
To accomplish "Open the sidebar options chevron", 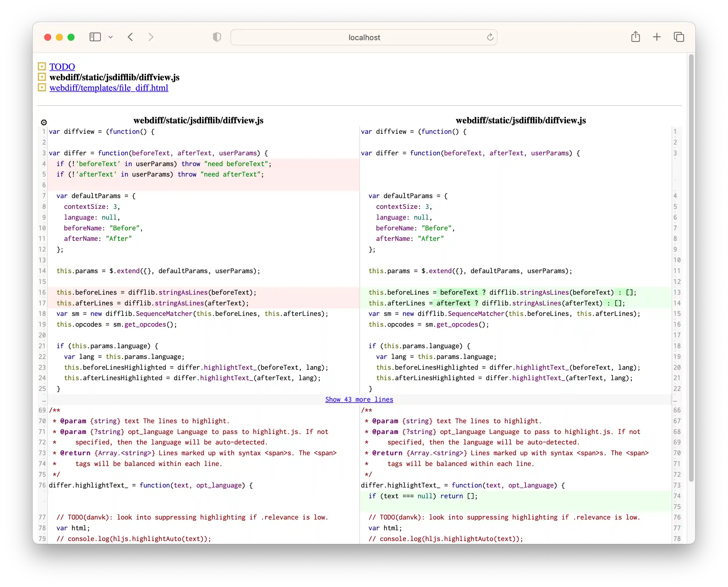I will click(x=111, y=37).
